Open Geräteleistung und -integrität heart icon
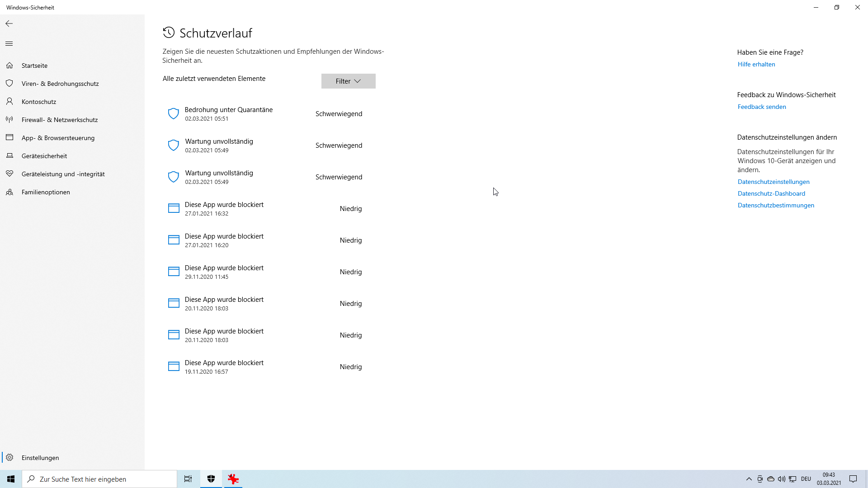The image size is (868, 488). point(9,174)
